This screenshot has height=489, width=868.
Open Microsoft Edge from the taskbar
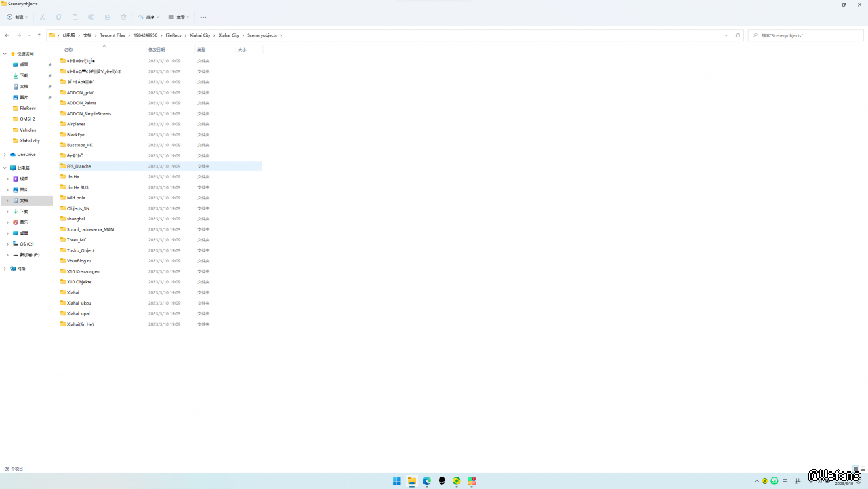pyautogui.click(x=427, y=481)
